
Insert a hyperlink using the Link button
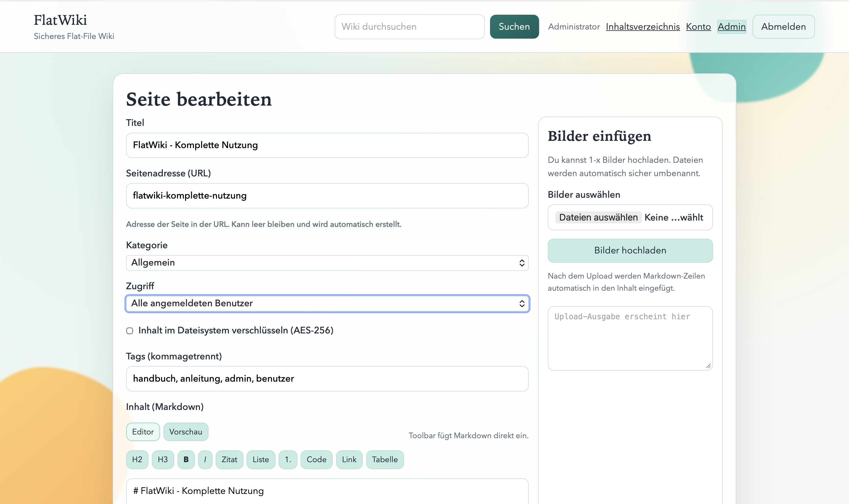(x=349, y=459)
